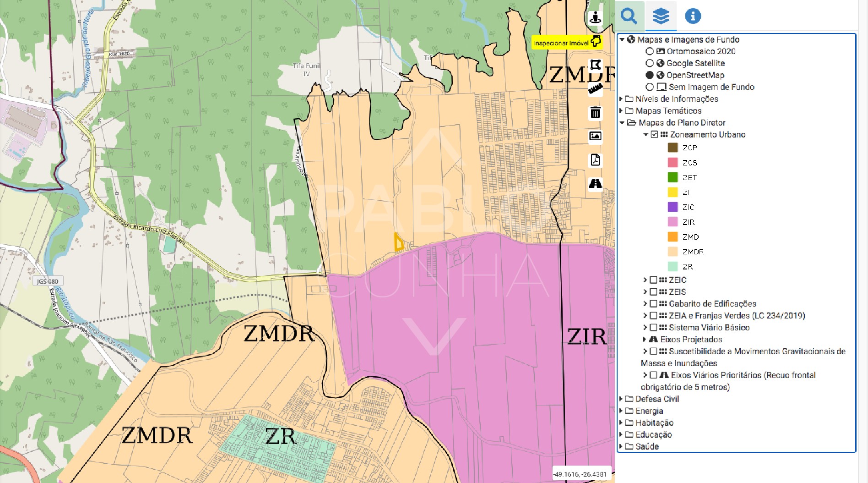Click the Inspecionar Imóvel button

click(567, 43)
